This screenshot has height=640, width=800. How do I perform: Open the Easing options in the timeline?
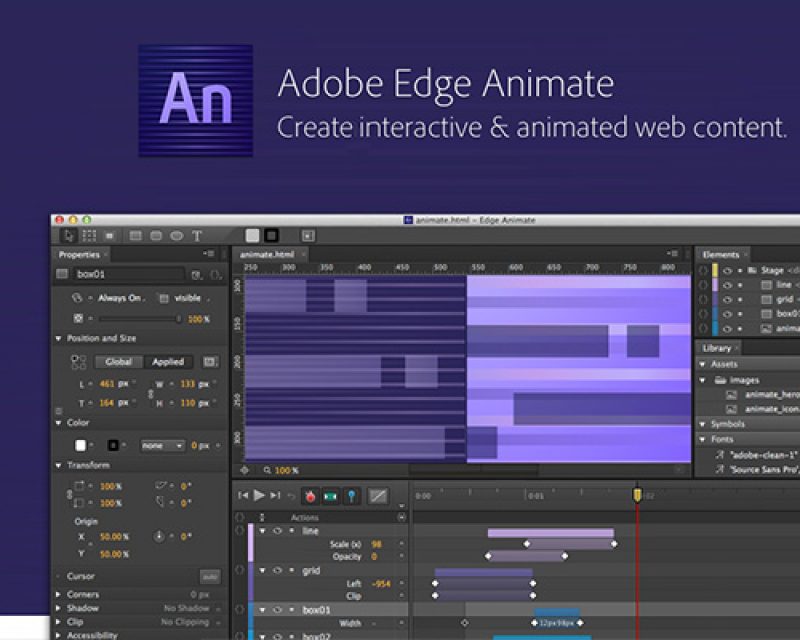[x=378, y=496]
